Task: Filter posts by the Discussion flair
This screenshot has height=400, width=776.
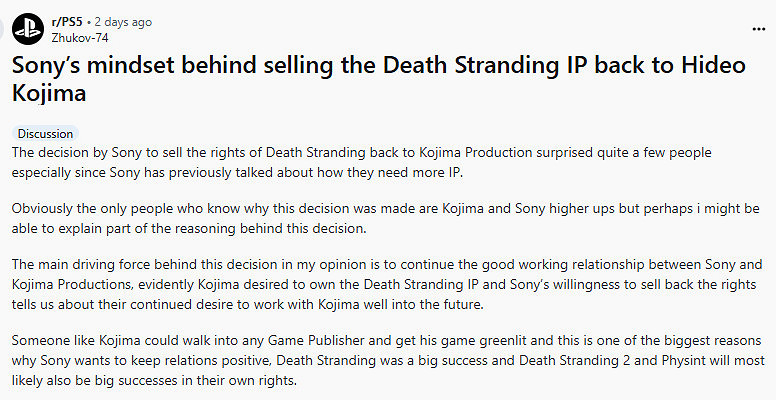Action: point(46,133)
